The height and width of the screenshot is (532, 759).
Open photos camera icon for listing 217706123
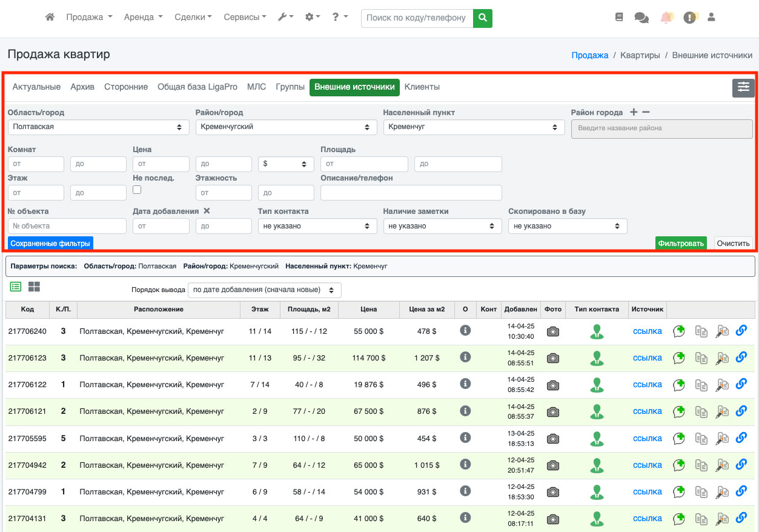[x=552, y=358]
